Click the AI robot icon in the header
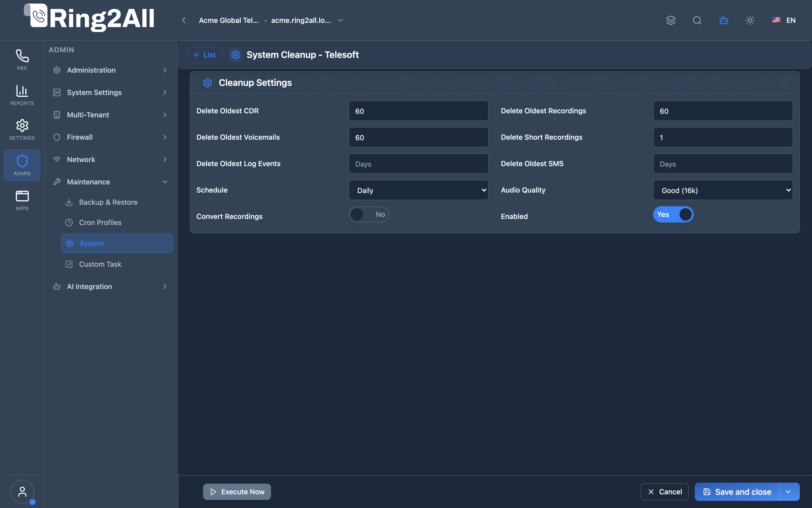The height and width of the screenshot is (508, 812). coord(723,21)
